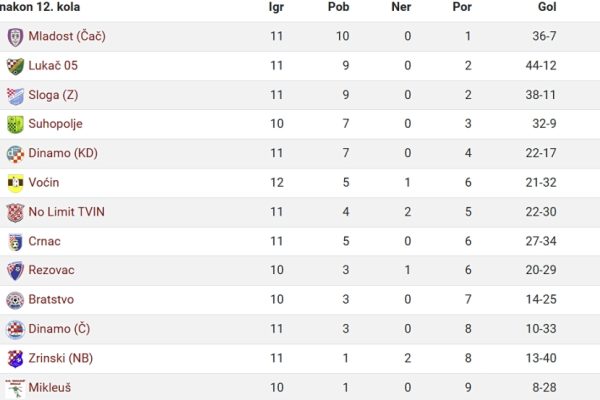This screenshot has height=400, width=600.
Task: Select the Igr column header
Action: coord(276,7)
